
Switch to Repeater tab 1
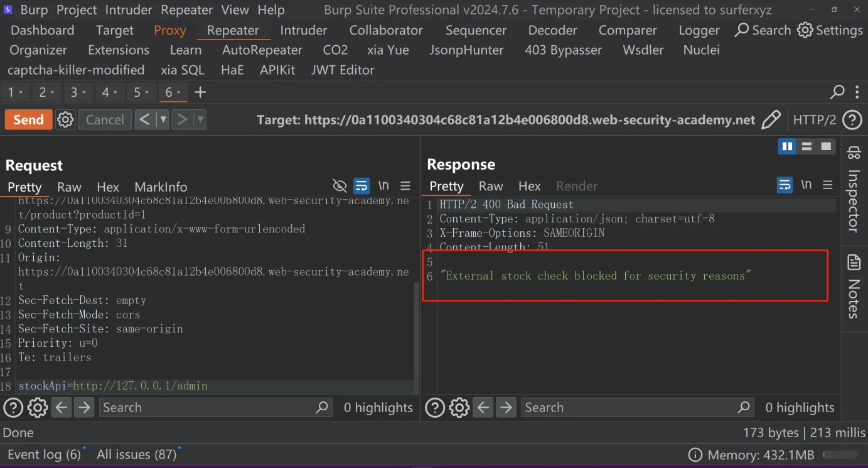11,92
